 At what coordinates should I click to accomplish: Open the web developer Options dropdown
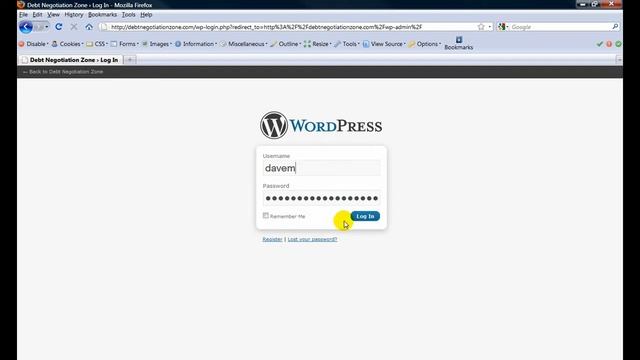click(425, 44)
